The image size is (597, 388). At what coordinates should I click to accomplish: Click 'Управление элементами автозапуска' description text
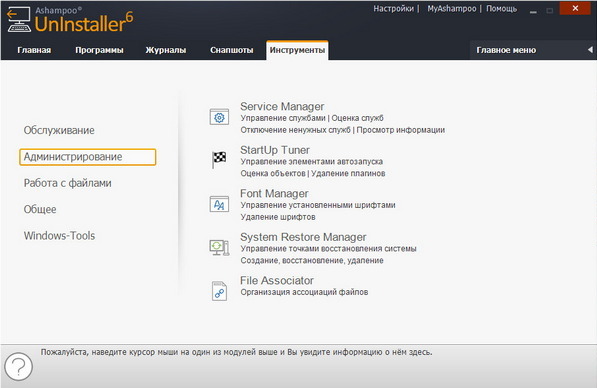(x=311, y=162)
